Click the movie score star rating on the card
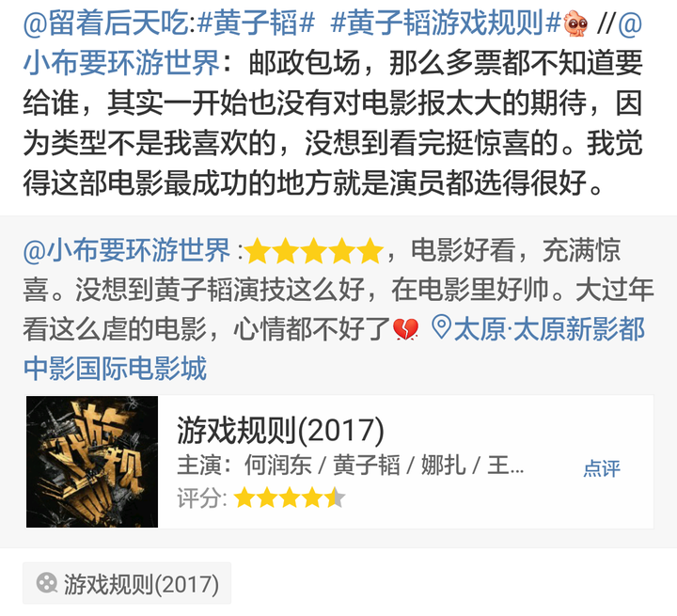Screen dimensions: 677x616 [x=290, y=498]
